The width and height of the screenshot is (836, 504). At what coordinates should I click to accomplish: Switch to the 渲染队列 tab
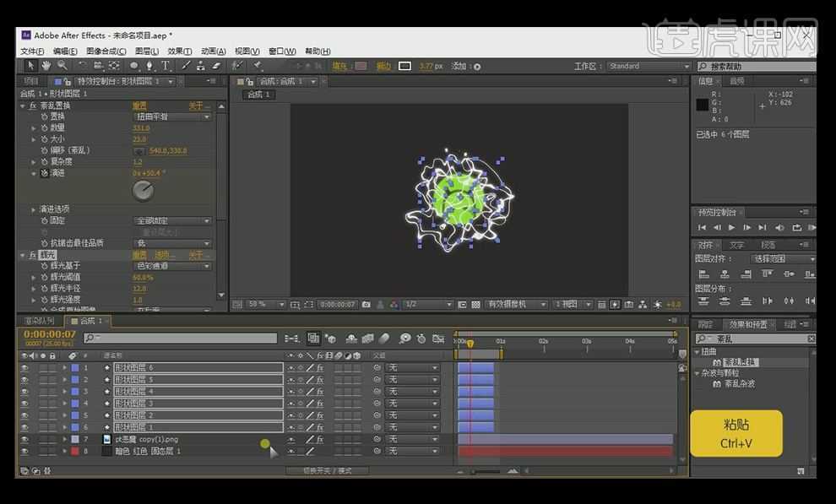39,322
